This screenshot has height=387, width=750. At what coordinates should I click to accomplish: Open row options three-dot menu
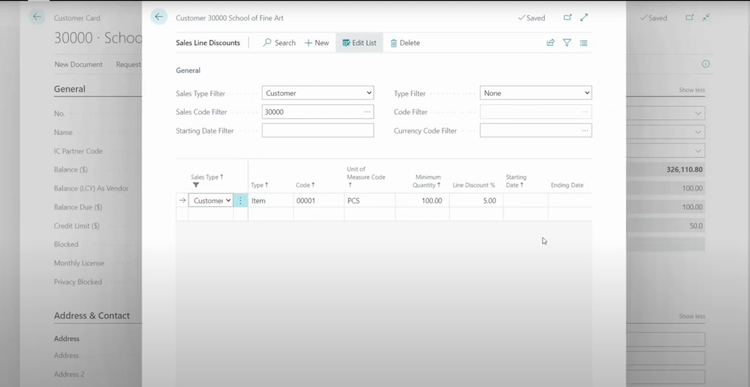click(241, 200)
